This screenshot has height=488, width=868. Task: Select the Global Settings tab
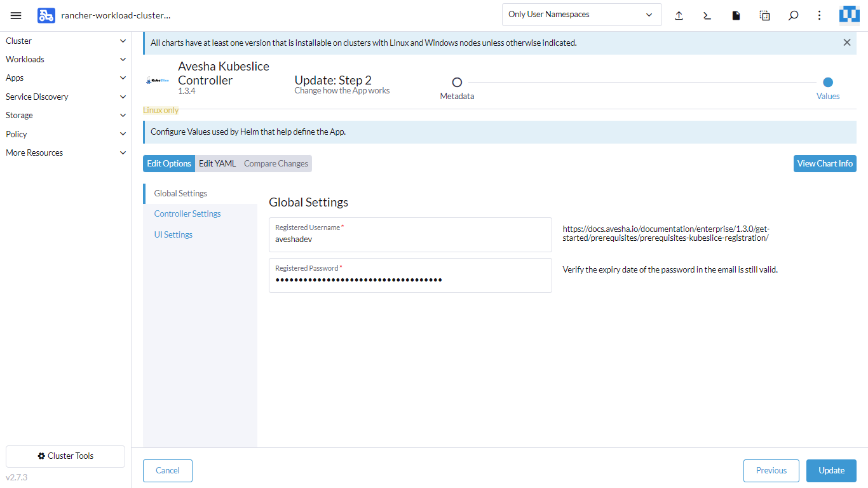coord(200,193)
